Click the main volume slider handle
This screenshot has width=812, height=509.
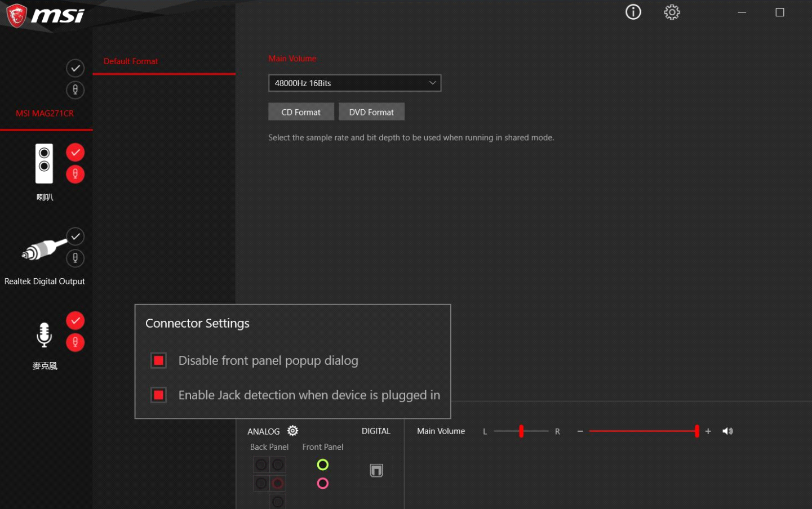tap(696, 431)
